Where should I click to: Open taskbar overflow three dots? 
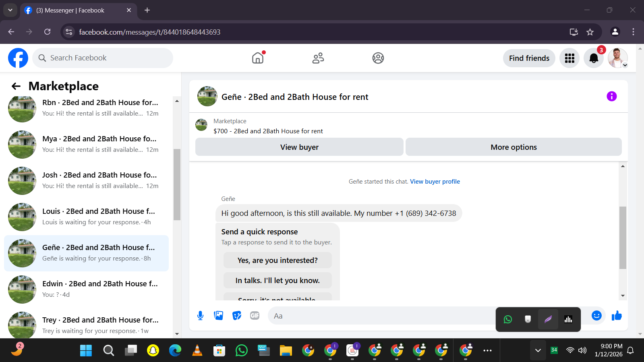487,351
